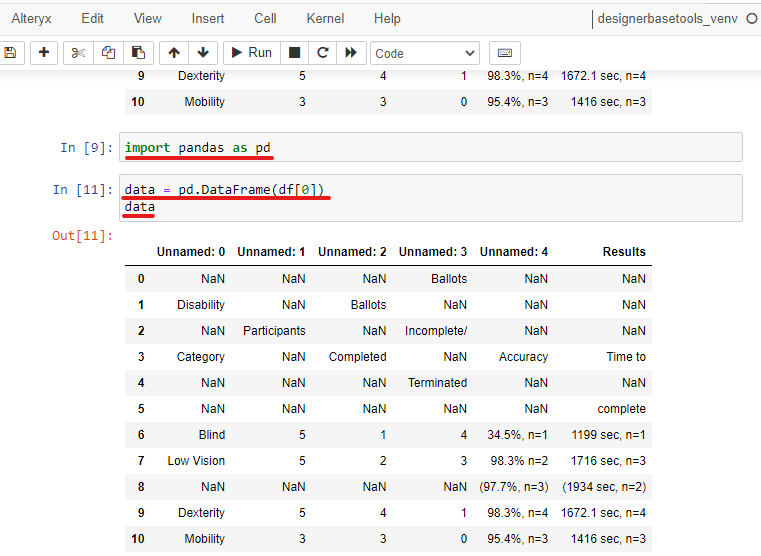The image size is (761, 556).
Task: Click the save notebook icon
Action: pyautogui.click(x=10, y=53)
